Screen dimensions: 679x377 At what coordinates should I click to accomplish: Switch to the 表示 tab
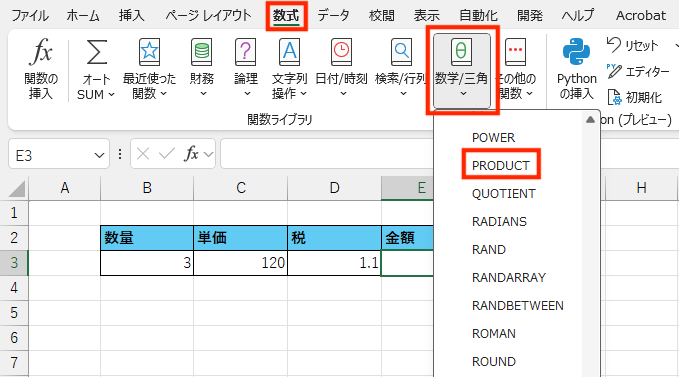coord(427,16)
